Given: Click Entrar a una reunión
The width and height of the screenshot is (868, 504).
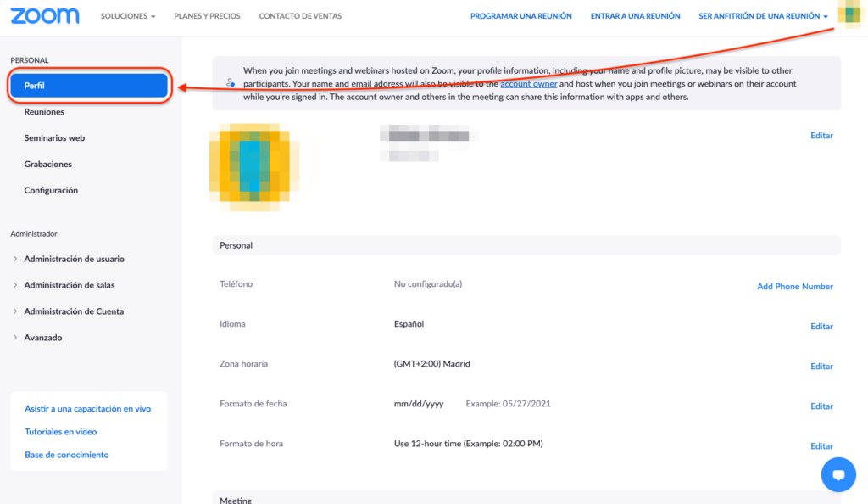Looking at the screenshot, I should 635,16.
